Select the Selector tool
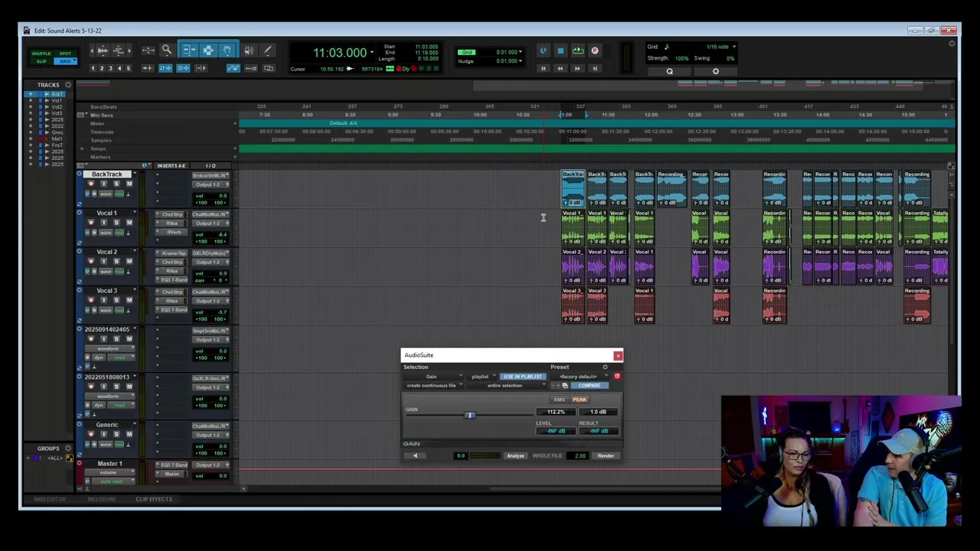 coord(207,51)
